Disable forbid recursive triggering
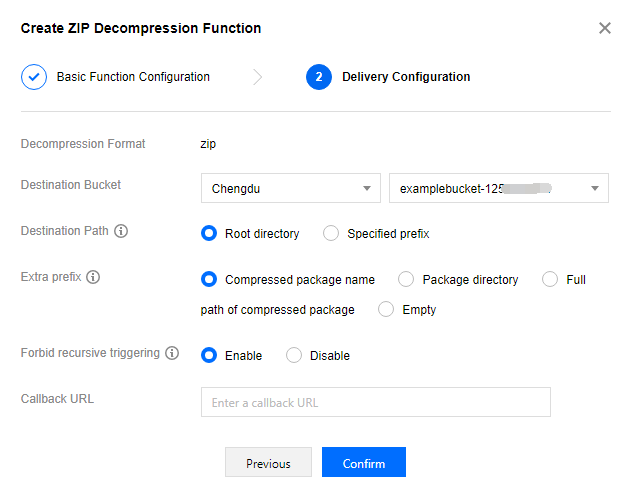The height and width of the screenshot is (489, 629). [x=294, y=355]
